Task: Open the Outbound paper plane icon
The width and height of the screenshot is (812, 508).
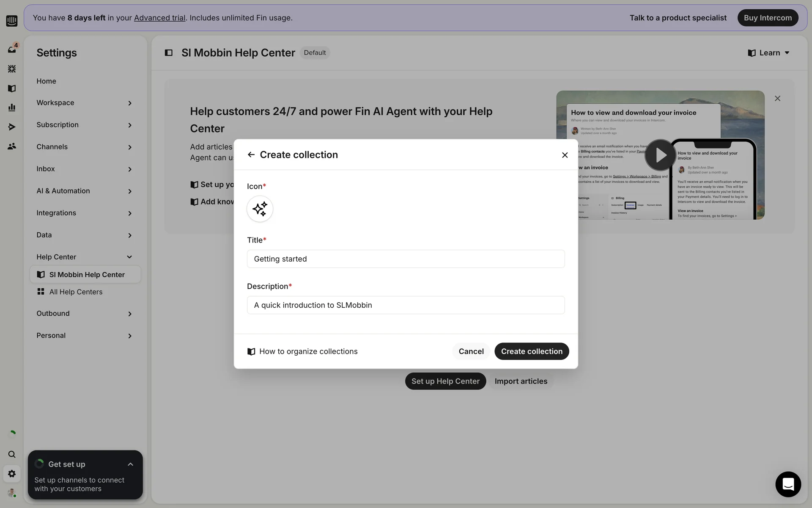Action: [x=12, y=127]
